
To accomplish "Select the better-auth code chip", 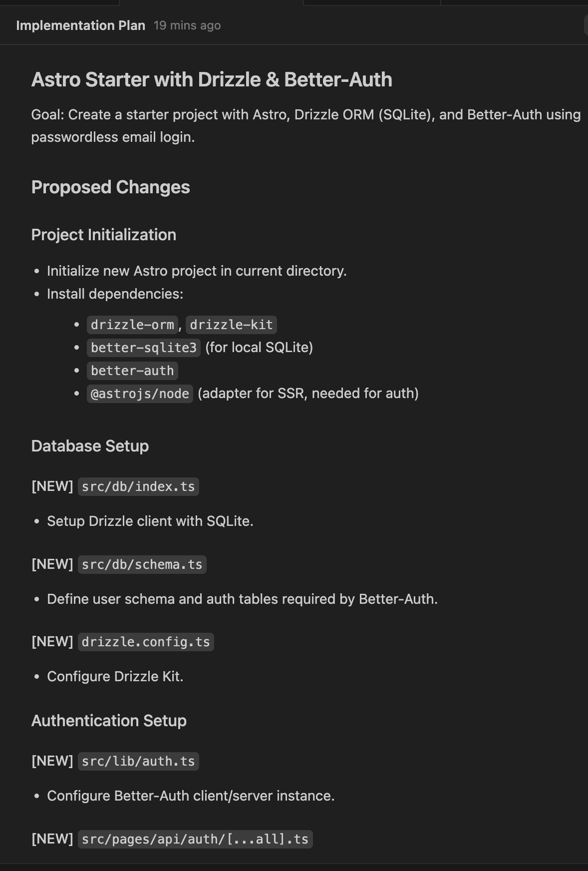I will [131, 370].
